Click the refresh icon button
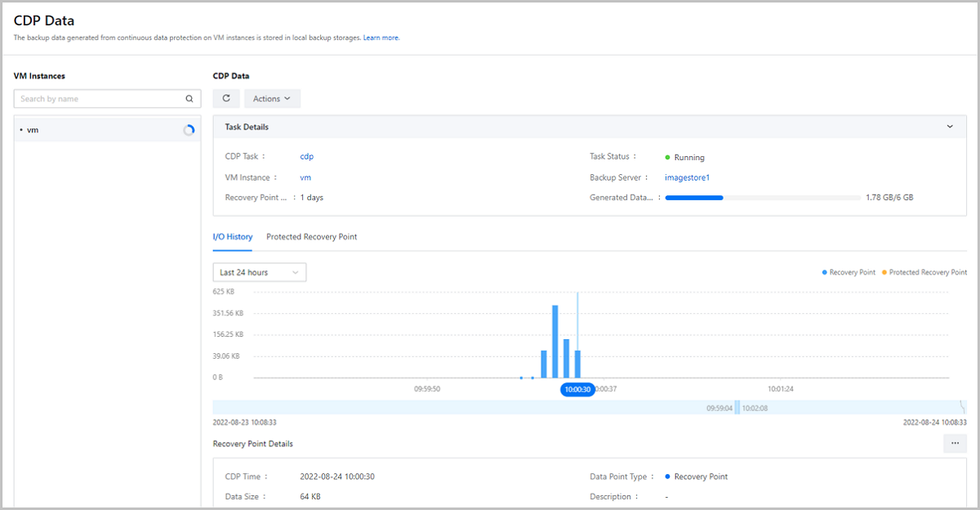 tap(226, 99)
